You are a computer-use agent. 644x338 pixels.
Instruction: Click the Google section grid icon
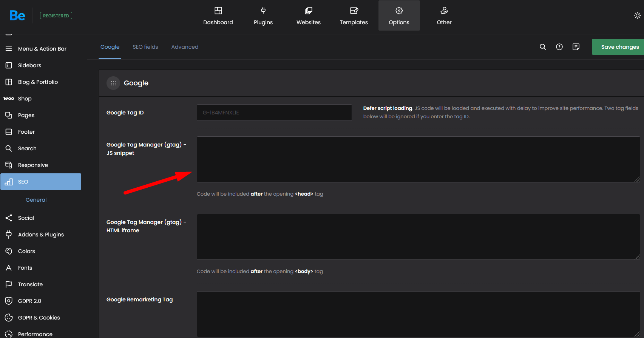click(x=113, y=83)
